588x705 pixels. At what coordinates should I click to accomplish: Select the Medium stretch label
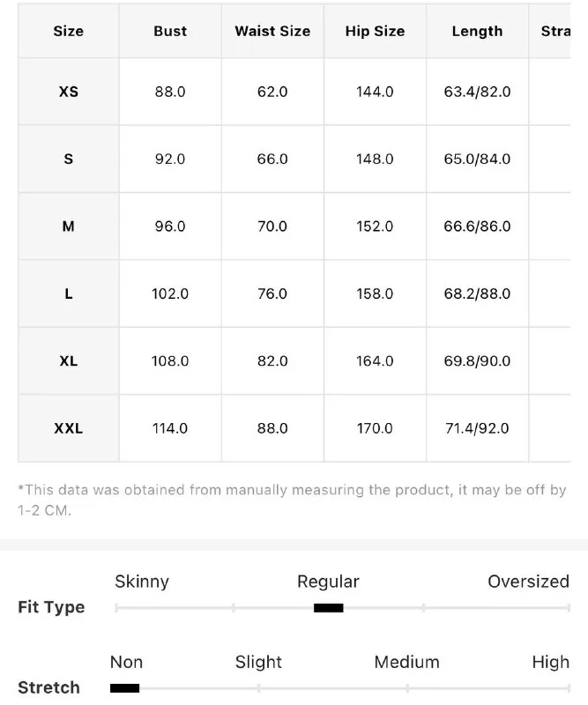coord(406,662)
